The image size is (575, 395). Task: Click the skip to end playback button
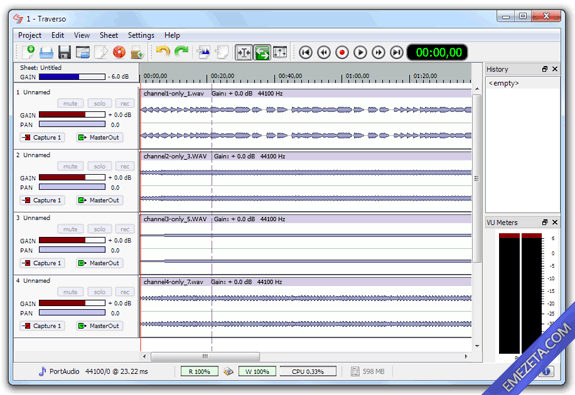point(396,52)
